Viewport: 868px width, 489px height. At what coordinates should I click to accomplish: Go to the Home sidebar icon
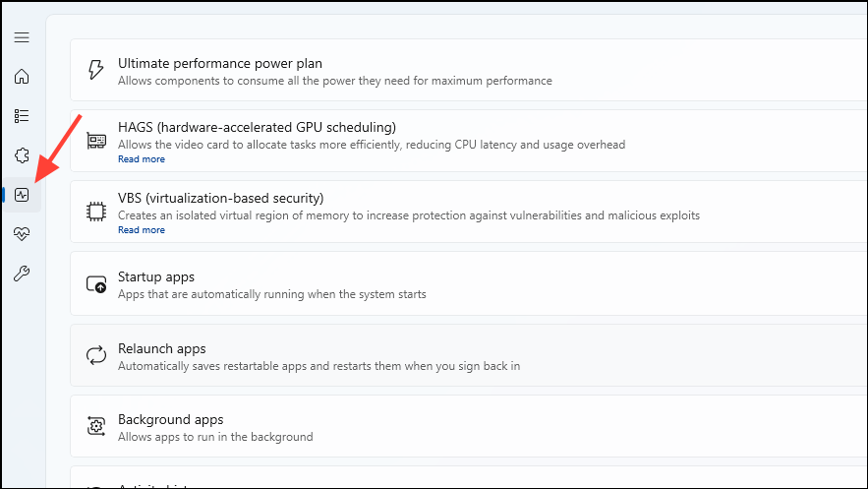tap(22, 77)
